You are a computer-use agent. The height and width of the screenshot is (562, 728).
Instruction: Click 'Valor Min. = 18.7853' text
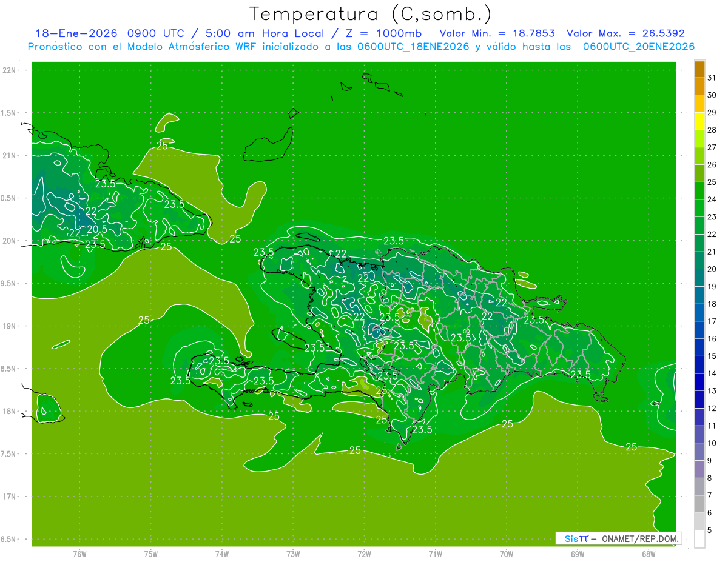[497, 33]
